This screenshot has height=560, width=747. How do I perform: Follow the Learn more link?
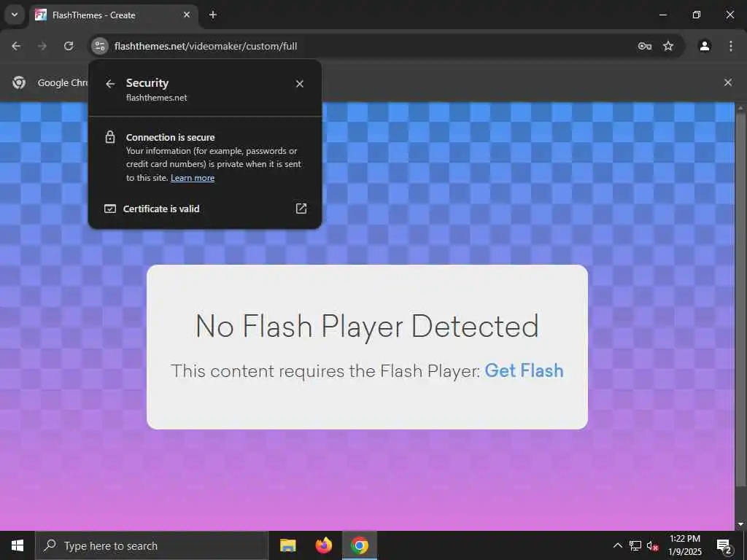(193, 178)
